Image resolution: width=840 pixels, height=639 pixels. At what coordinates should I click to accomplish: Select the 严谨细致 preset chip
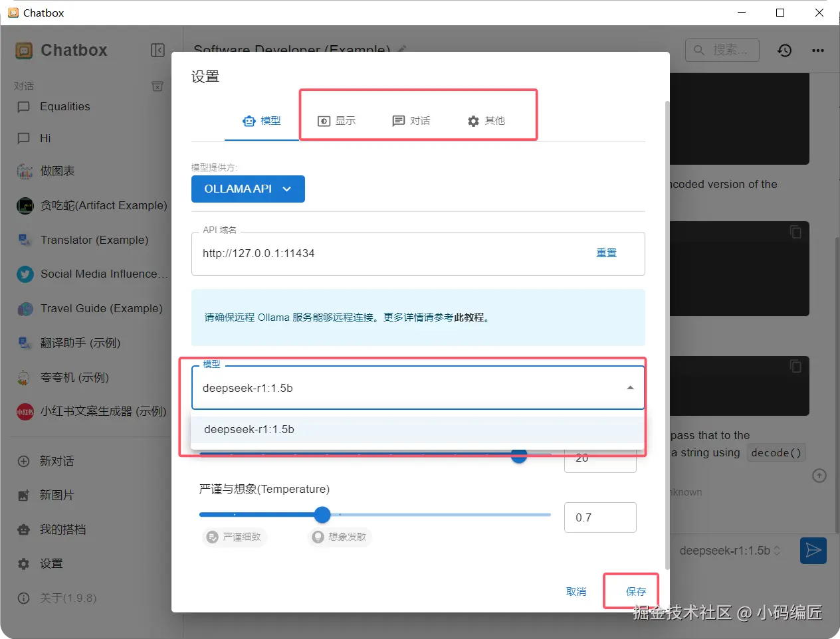tap(235, 537)
